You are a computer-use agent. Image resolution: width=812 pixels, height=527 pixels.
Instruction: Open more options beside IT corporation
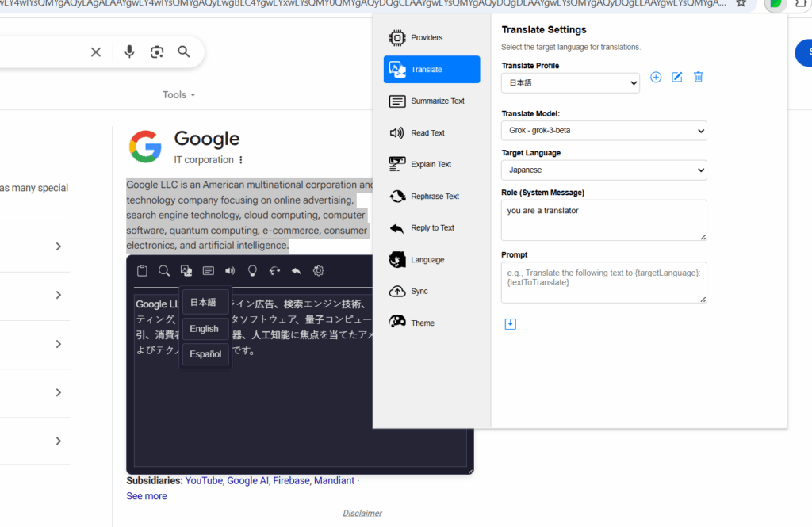pyautogui.click(x=241, y=160)
